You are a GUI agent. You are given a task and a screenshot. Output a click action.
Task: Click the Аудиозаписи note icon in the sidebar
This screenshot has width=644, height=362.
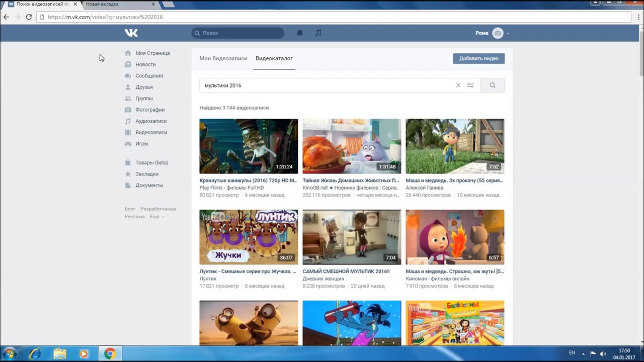(128, 121)
